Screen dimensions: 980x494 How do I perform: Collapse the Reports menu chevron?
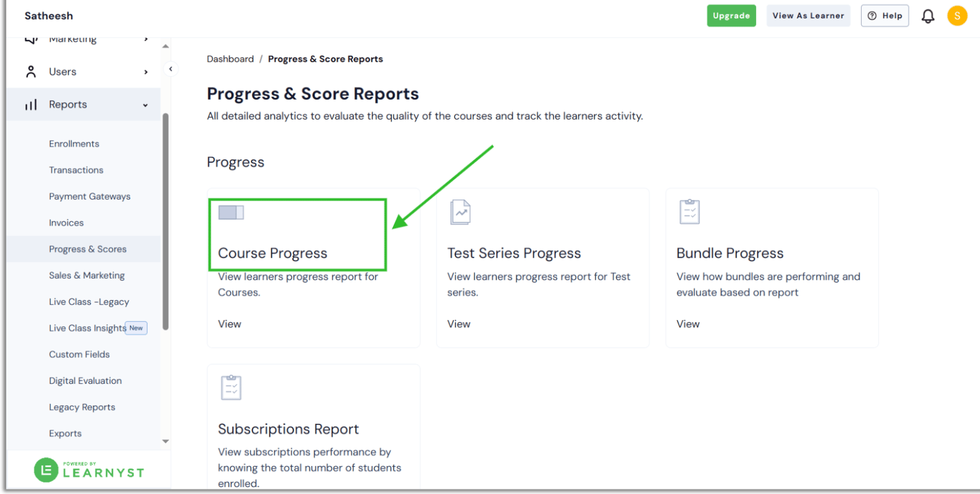pyautogui.click(x=145, y=105)
